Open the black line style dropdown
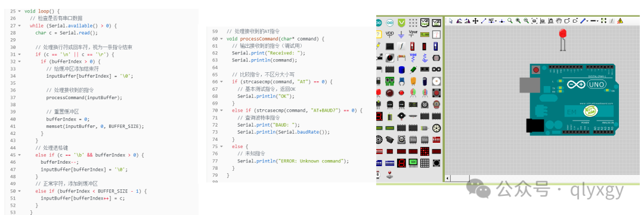This screenshot has width=644, height=215. coord(597,21)
